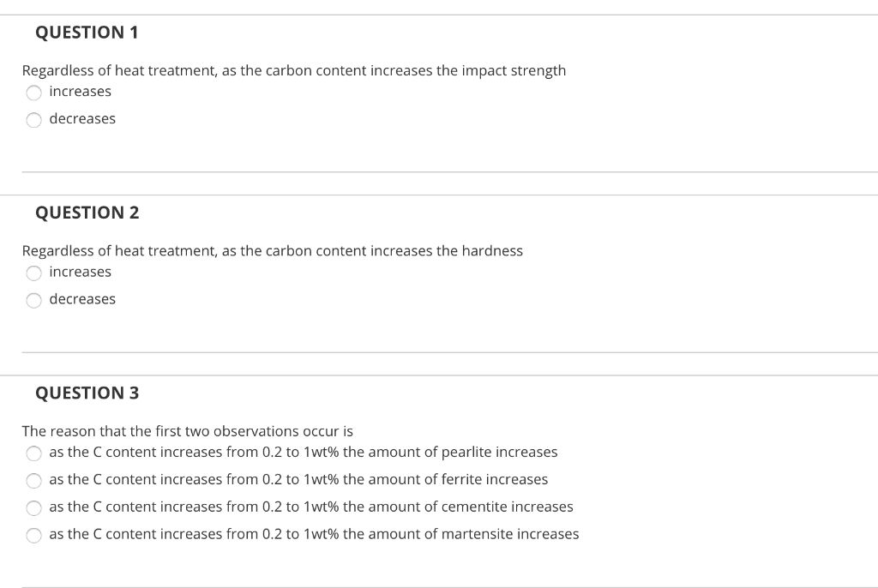Click the "increases" label text under Question 1

(80, 92)
